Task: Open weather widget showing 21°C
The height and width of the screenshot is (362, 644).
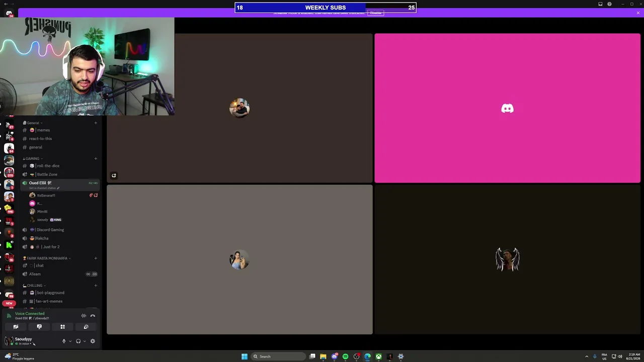Action: click(x=20, y=356)
